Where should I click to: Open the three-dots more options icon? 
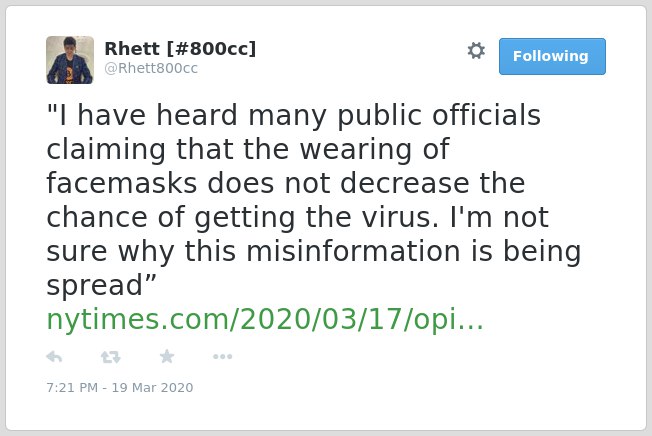click(222, 356)
